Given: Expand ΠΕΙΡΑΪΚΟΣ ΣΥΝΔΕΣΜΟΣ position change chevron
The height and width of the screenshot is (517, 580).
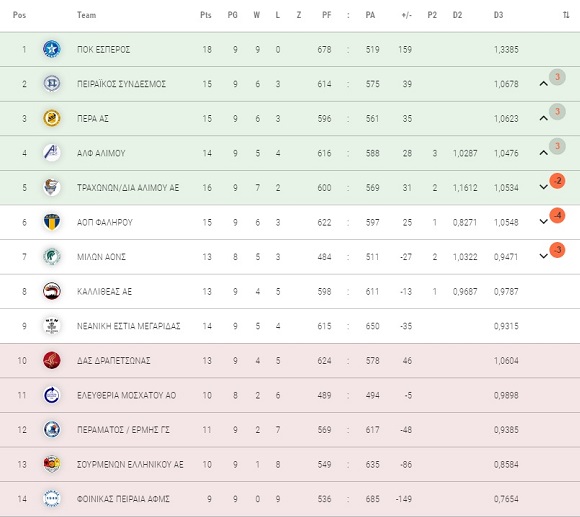Looking at the screenshot, I should click(543, 84).
